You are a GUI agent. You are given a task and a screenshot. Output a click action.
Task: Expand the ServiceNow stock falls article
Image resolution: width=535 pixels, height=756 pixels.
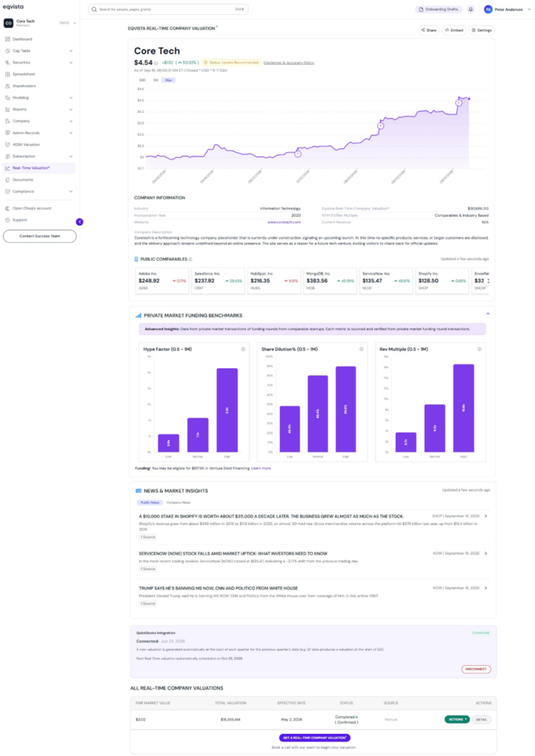486,554
